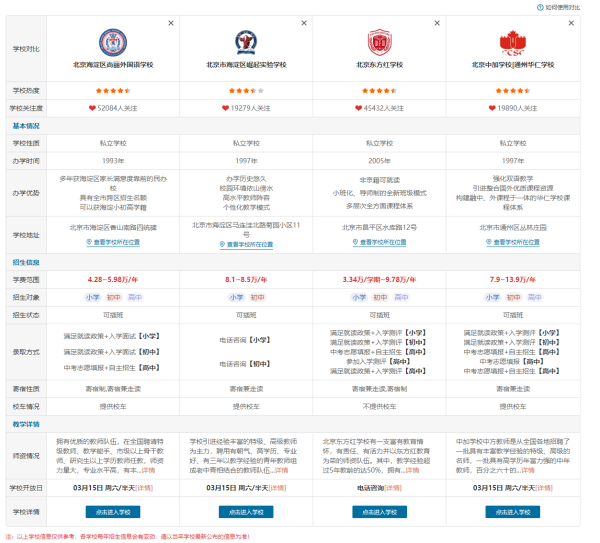Click the red maple-leaf 北京中加学校 logo

point(513,41)
